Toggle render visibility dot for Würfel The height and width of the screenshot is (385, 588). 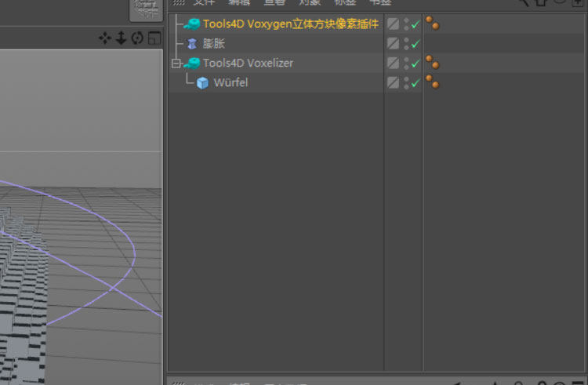pyautogui.click(x=406, y=86)
